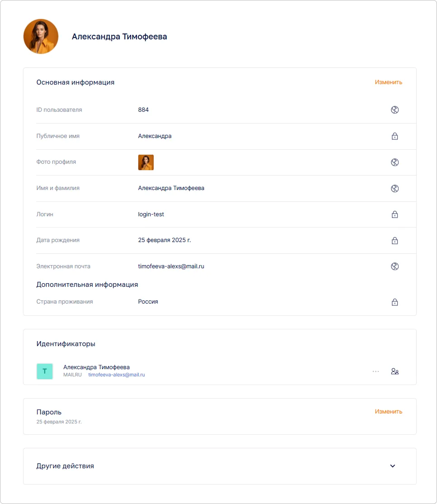Click the large round profile avatar

[41, 37]
